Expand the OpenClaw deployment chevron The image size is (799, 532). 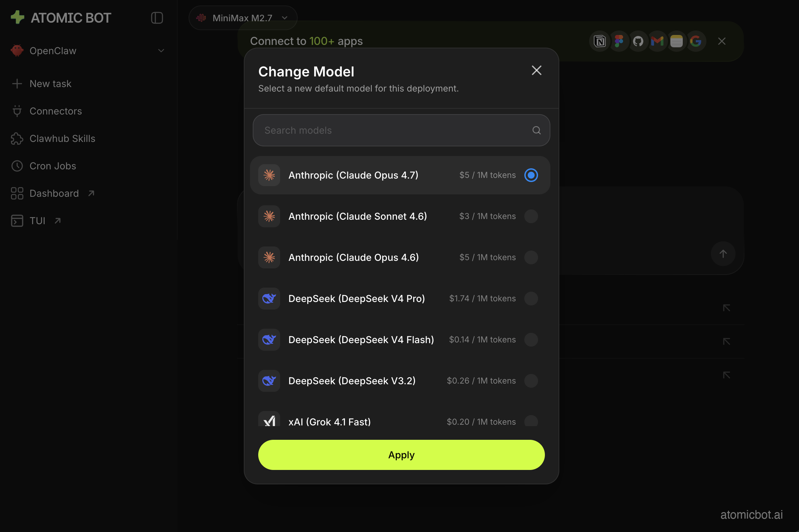coord(161,51)
